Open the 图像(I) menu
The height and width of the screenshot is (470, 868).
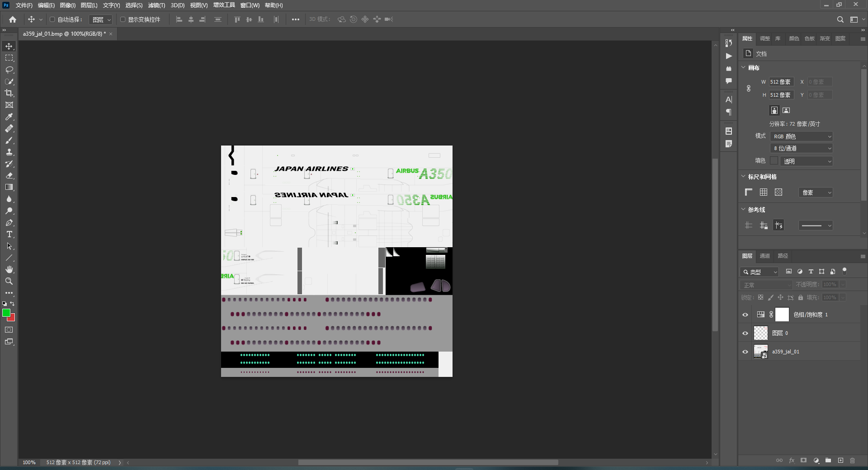click(x=68, y=5)
